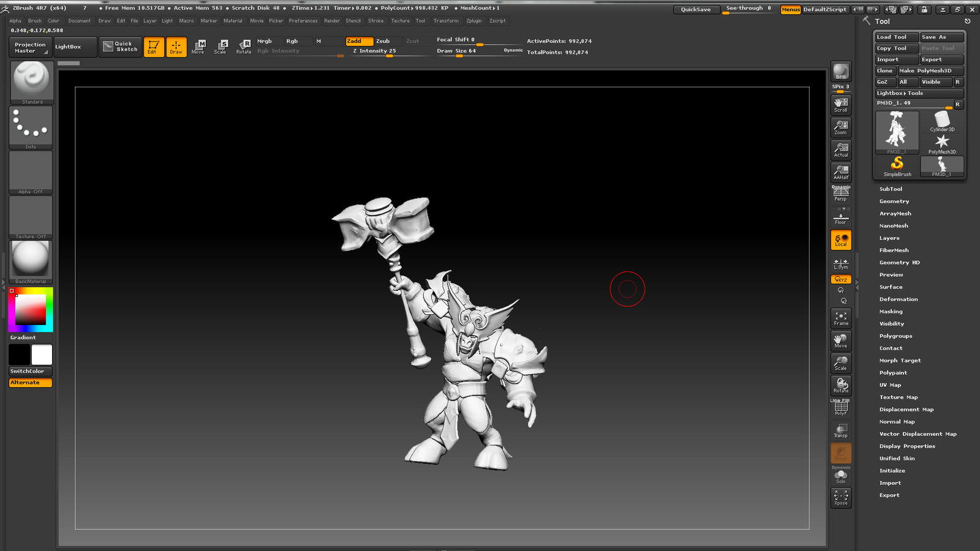Toggle Transp transparency mode

tap(841, 430)
